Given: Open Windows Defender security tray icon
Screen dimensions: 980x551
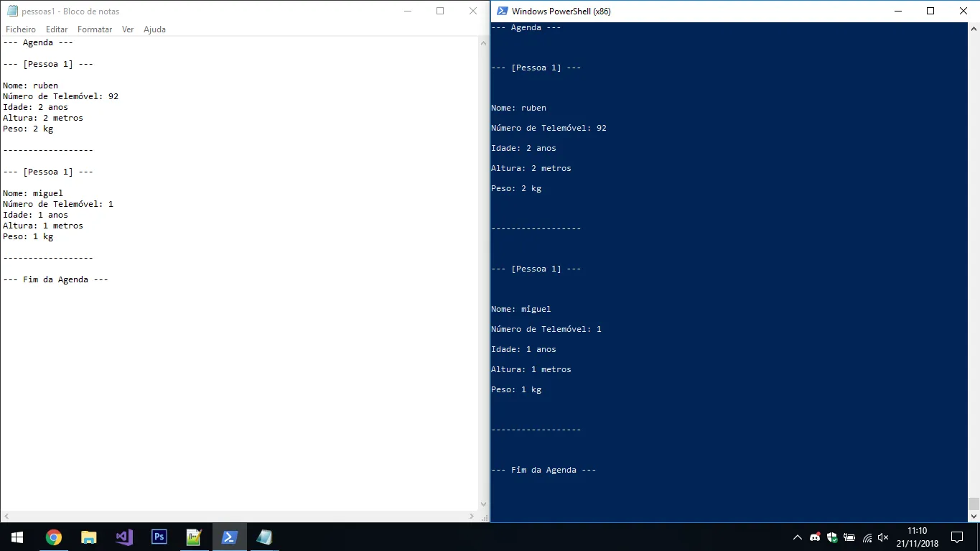Looking at the screenshot, I should tap(832, 537).
